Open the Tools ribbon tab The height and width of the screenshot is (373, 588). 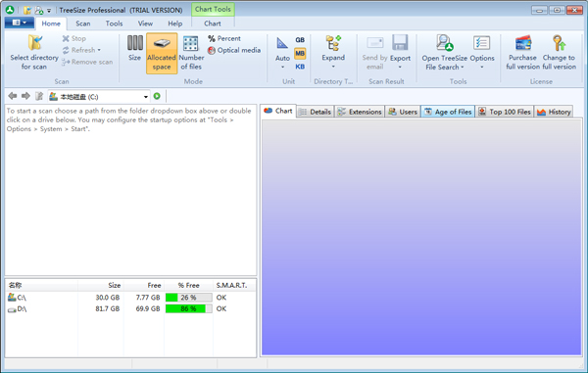[114, 23]
